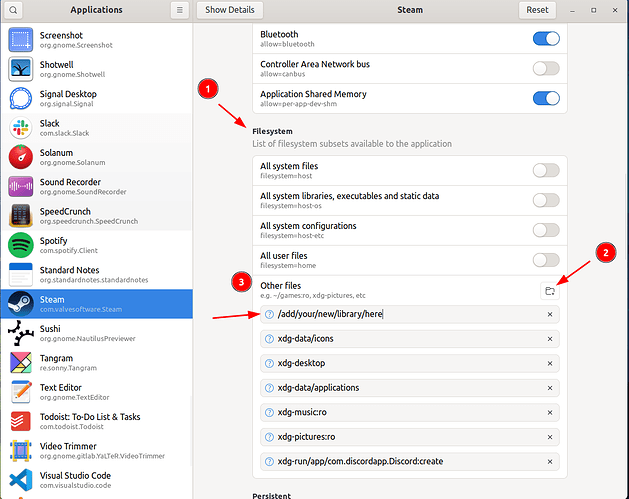Enable All user files switch

546,260
